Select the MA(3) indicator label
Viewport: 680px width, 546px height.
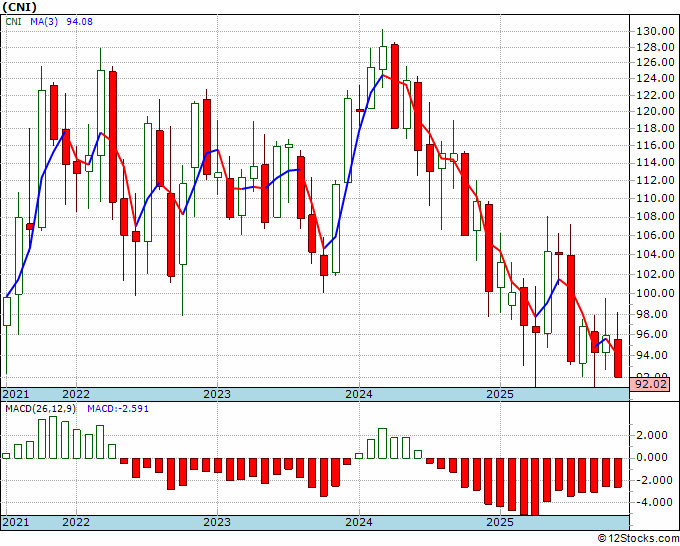point(44,22)
